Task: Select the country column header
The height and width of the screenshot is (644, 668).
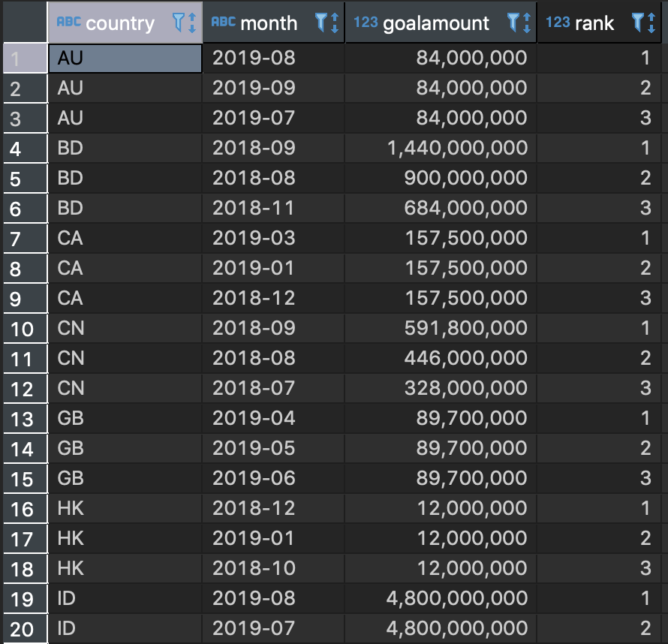Action: click(x=125, y=23)
